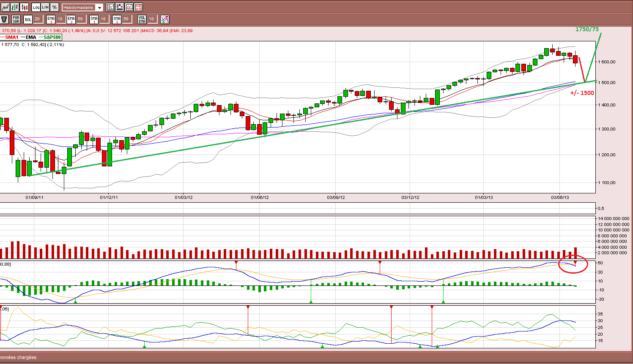Click the 01/09/11 date label
633x364 pixels.
click(34, 197)
